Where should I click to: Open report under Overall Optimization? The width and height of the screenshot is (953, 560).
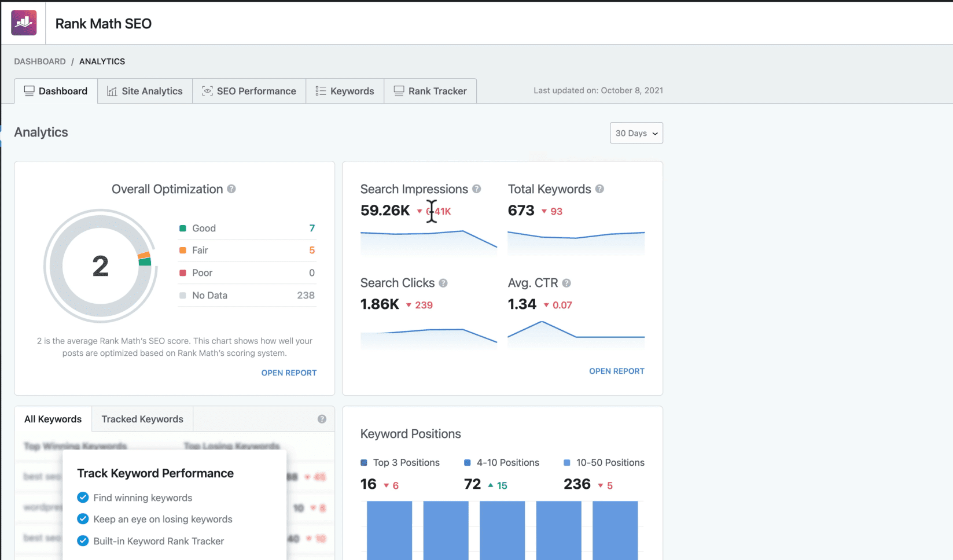[x=289, y=373]
